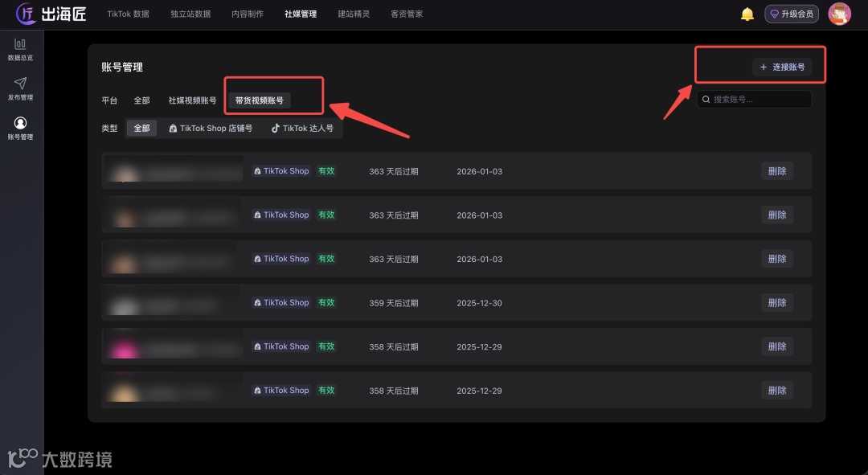Filter by TikTok 达人号 type
The width and height of the screenshot is (868, 475).
click(302, 128)
